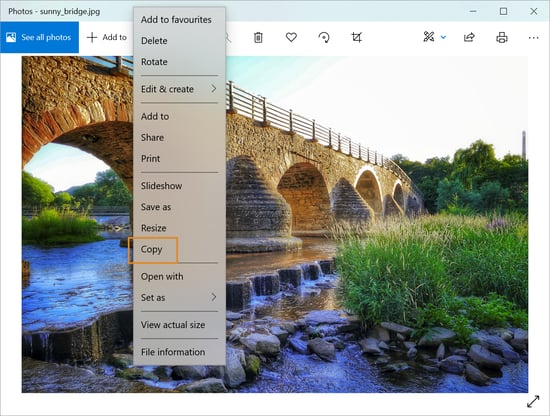Screen dimensions: 550x416
Task: Expand the Edit & Create toolbar dropdown arrow
Action: click(x=443, y=37)
